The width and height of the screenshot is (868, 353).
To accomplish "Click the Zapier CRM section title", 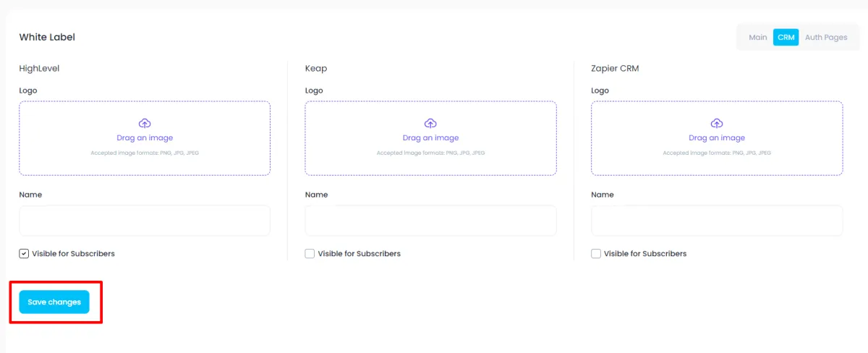I will pyautogui.click(x=615, y=69).
